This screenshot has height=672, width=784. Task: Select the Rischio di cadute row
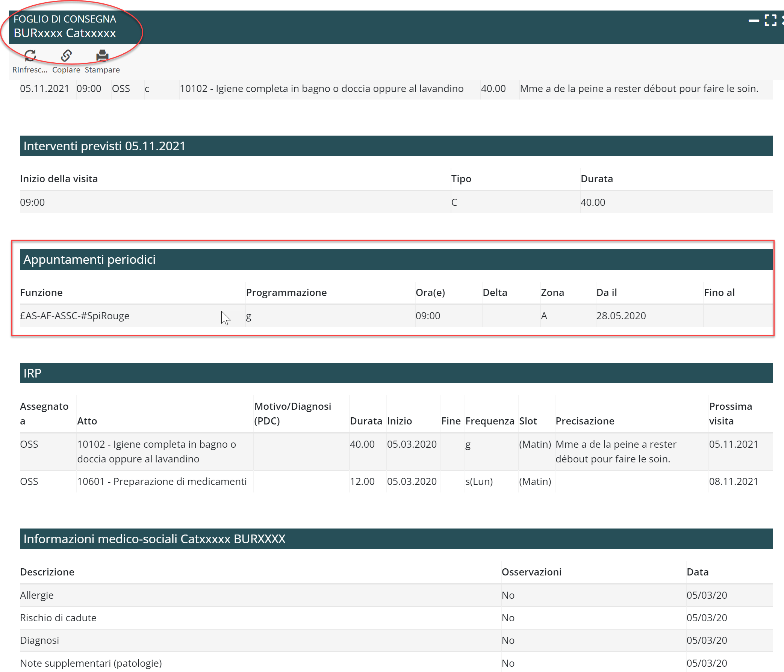click(58, 618)
